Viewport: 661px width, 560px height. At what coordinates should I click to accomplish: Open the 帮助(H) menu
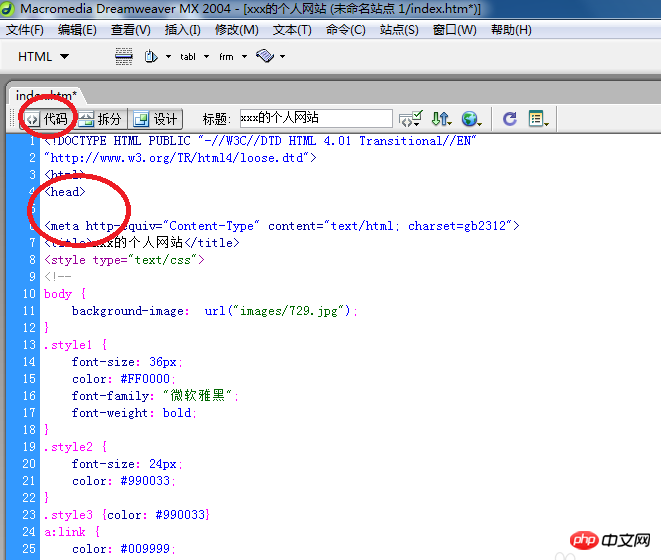click(x=511, y=30)
